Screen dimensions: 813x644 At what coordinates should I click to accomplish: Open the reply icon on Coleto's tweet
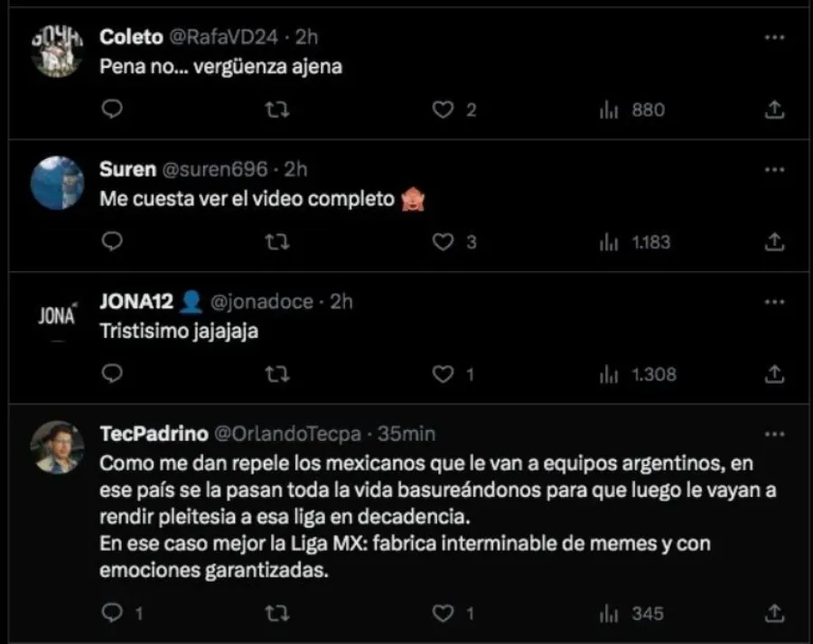[x=111, y=110]
